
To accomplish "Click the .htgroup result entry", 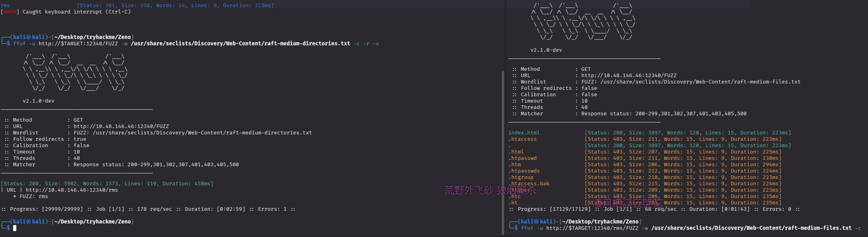I will click(520, 177).
